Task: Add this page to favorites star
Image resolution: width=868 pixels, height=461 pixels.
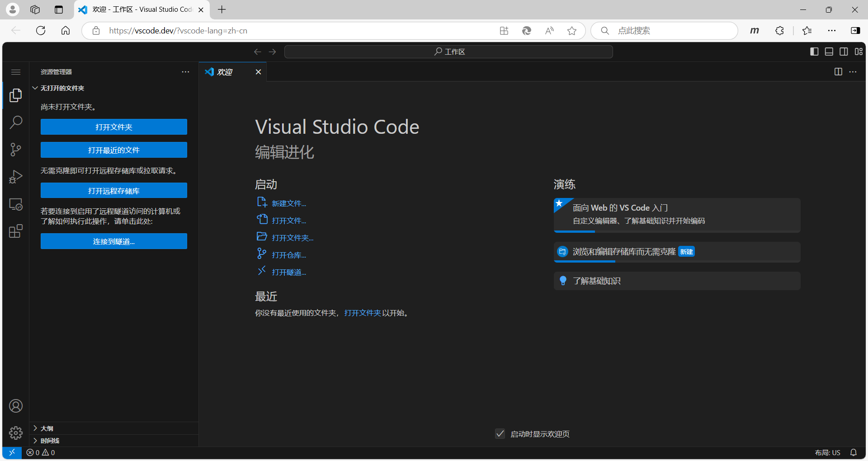Action: point(572,31)
